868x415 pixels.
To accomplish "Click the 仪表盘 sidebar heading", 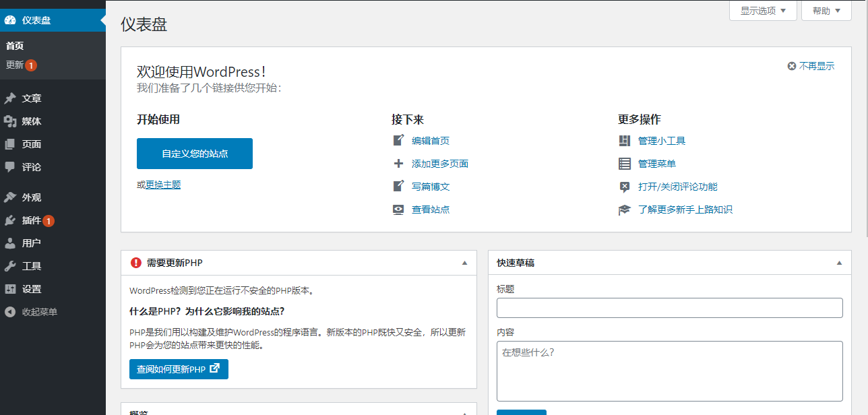I will tap(53, 20).
